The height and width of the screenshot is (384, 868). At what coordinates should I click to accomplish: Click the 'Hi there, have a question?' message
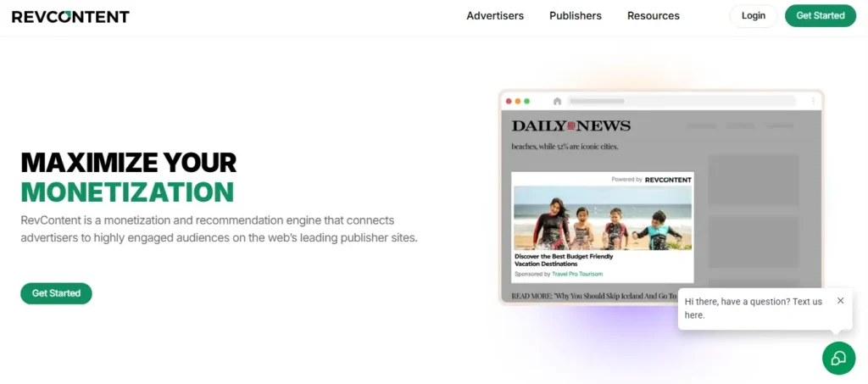753,309
